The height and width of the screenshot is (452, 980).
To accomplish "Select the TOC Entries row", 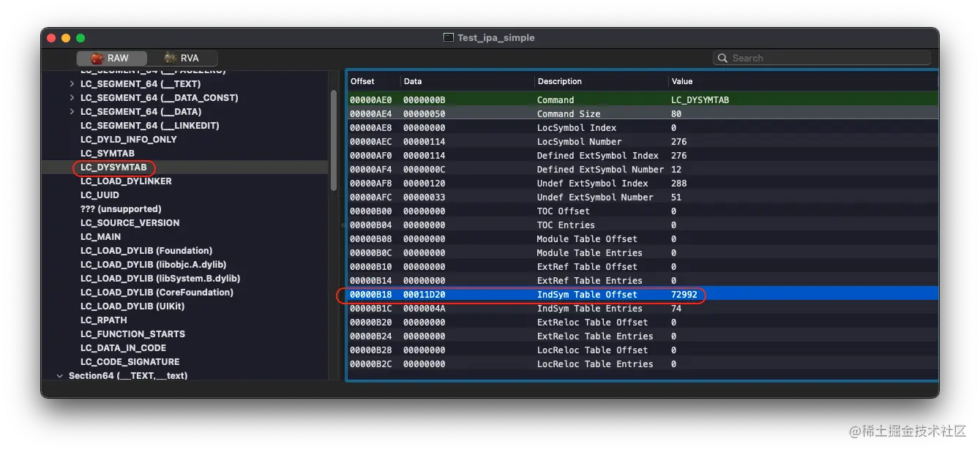I will coord(643,225).
